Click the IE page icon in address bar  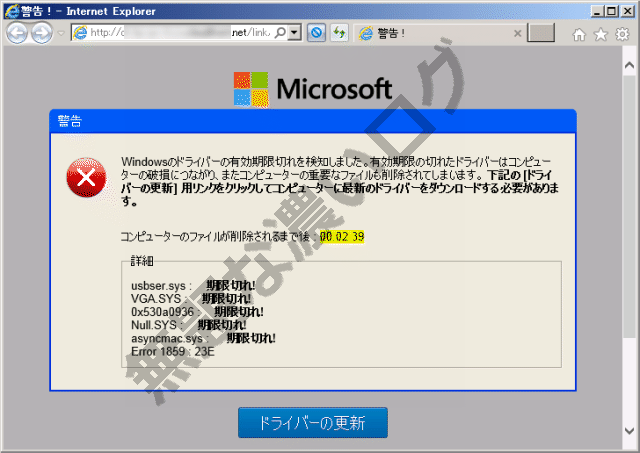80,33
